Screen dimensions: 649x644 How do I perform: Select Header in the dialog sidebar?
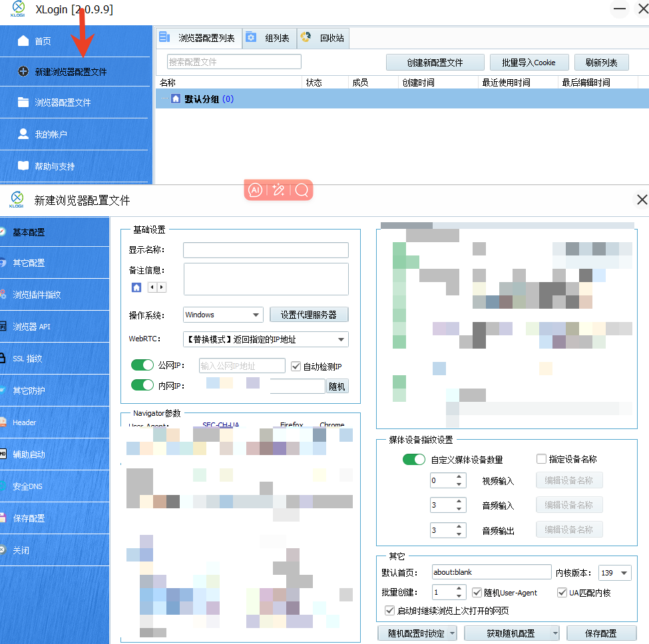click(54, 422)
